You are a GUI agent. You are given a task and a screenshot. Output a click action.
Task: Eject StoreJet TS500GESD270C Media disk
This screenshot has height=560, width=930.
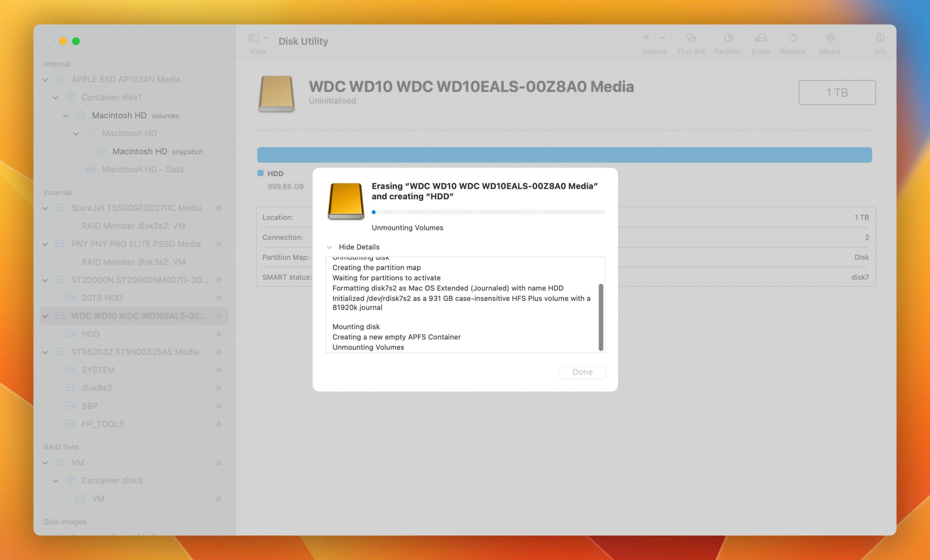click(218, 208)
